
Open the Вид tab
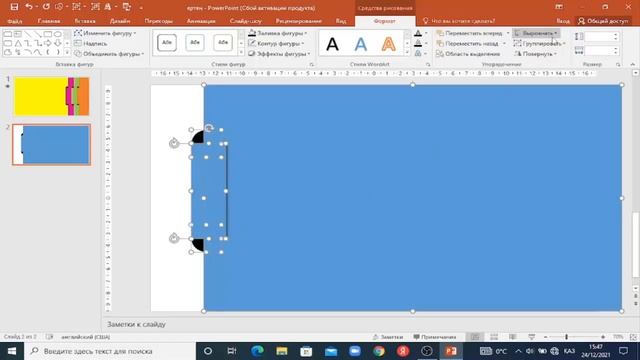(341, 21)
